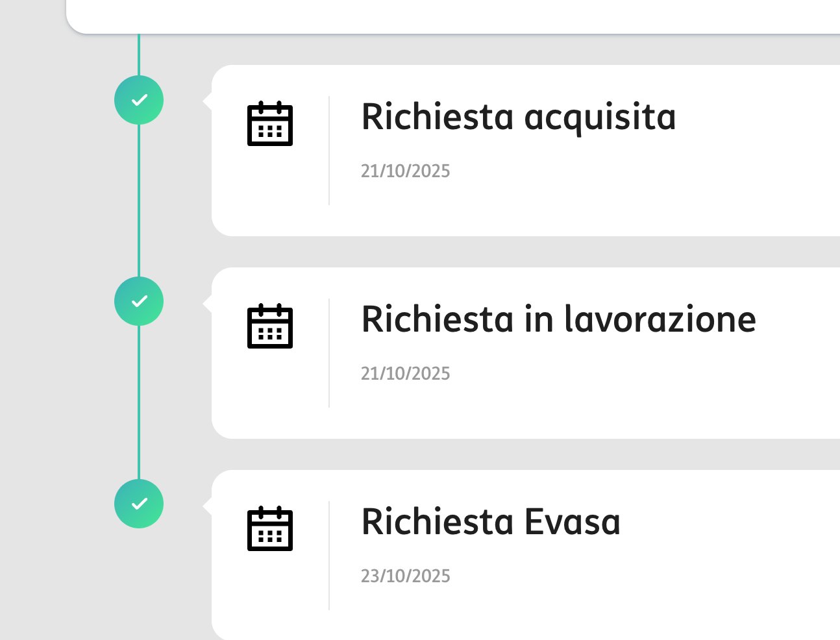Open the "Richiesta in lavorazione" heading

point(558,320)
